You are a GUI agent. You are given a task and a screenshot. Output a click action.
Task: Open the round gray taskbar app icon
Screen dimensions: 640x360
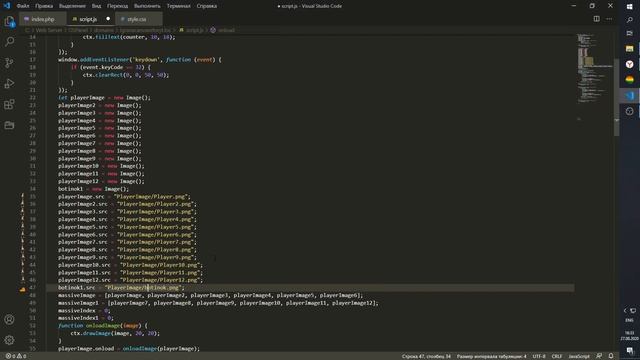click(629, 111)
